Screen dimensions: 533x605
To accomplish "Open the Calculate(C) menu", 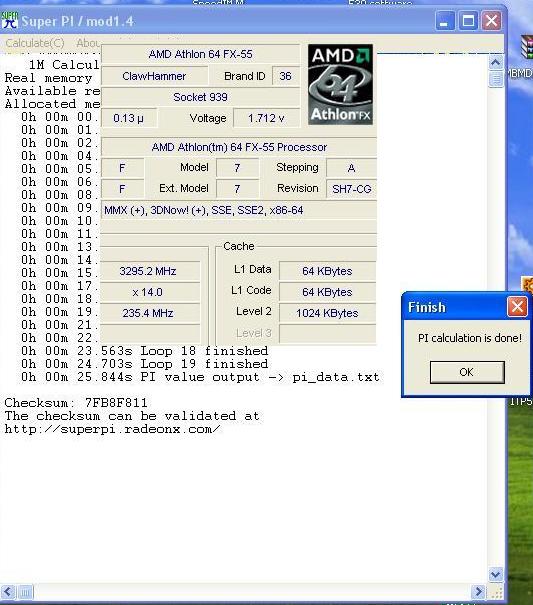I will pos(35,43).
